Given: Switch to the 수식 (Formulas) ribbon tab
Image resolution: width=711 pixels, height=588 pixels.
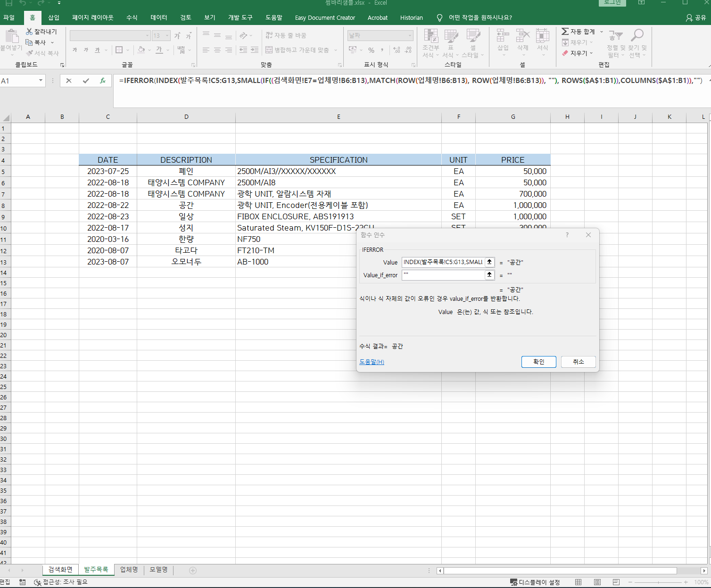Looking at the screenshot, I should point(132,17).
